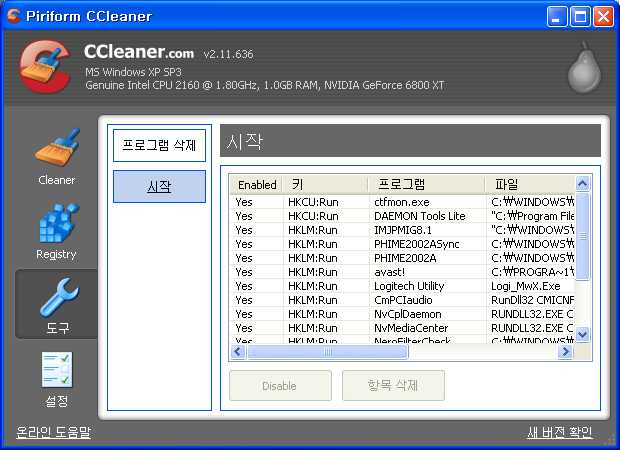620x450 pixels.
Task: Sort by the 프로그램 column header
Action: pyautogui.click(x=426, y=185)
